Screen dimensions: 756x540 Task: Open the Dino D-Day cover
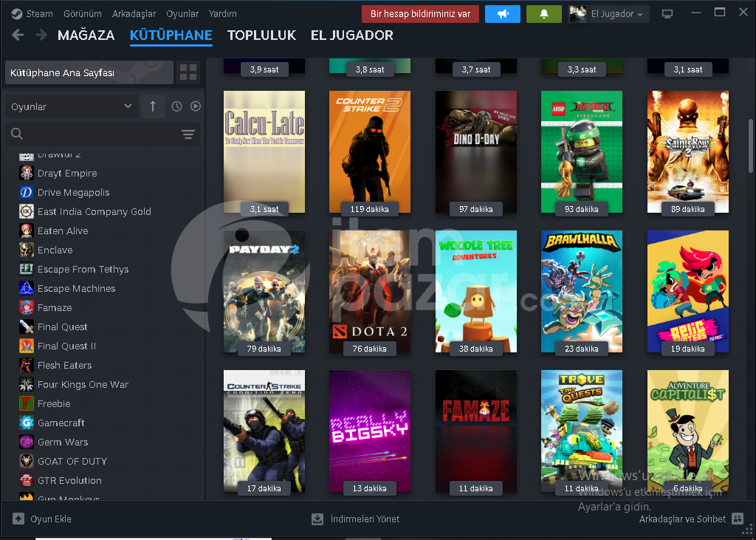pyautogui.click(x=476, y=152)
